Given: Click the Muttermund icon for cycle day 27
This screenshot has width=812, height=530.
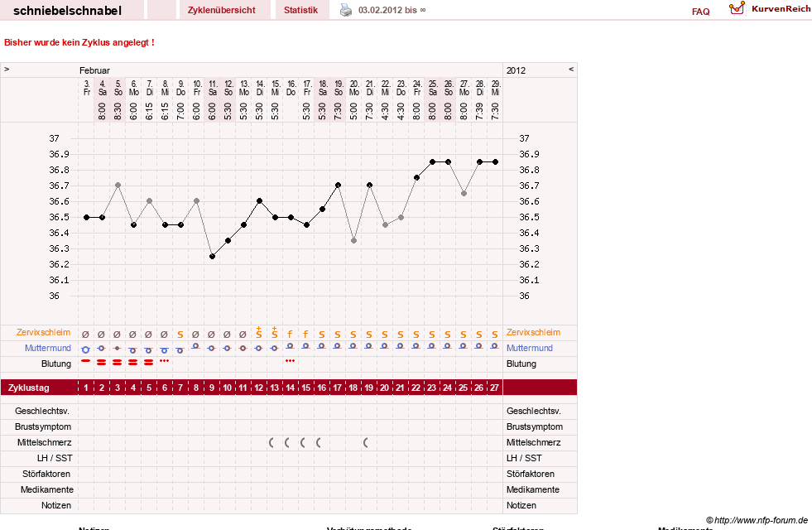Looking at the screenshot, I should click(494, 346).
